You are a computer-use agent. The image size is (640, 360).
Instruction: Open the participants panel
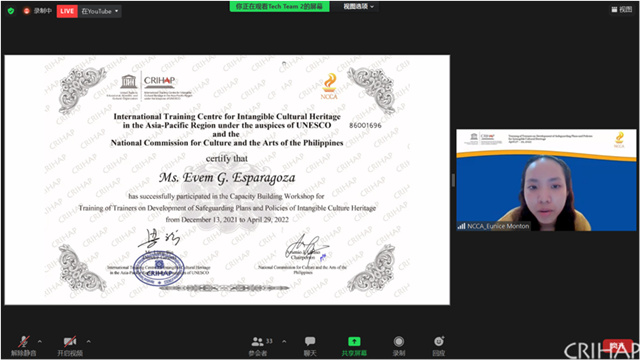(x=260, y=345)
